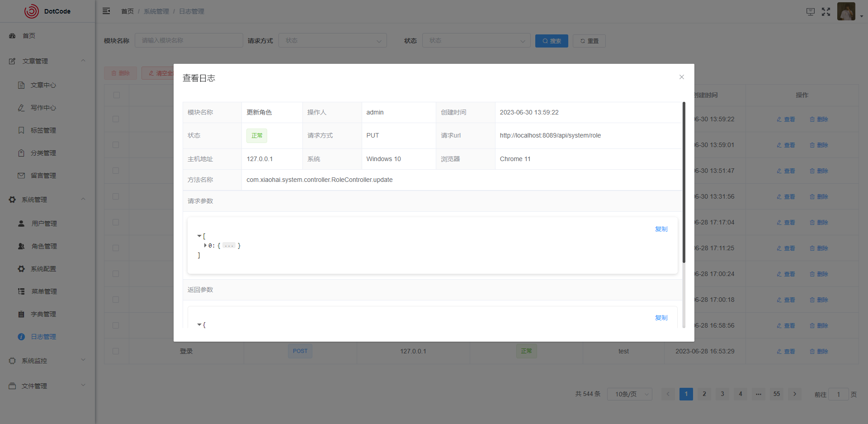Click 删除 for the 17:00:24 row
868x424 pixels.
pos(819,274)
